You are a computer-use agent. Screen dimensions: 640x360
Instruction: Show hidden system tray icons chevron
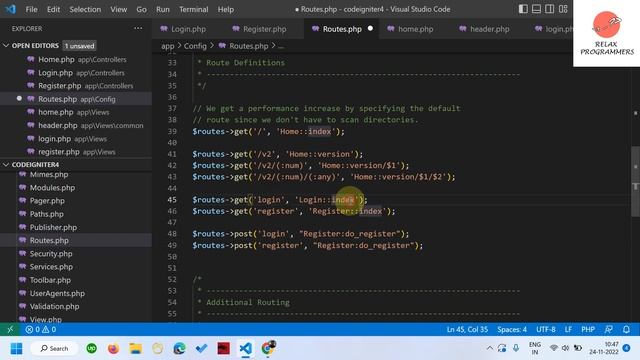(x=489, y=348)
